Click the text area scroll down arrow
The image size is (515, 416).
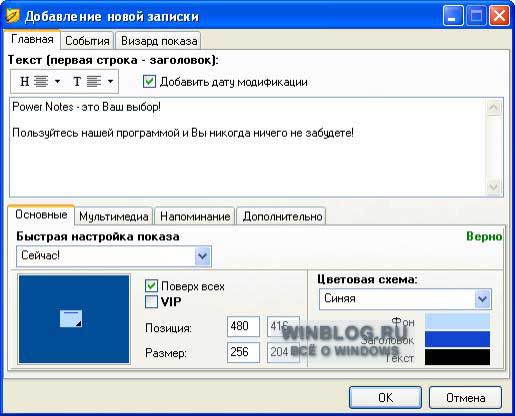[x=493, y=187]
